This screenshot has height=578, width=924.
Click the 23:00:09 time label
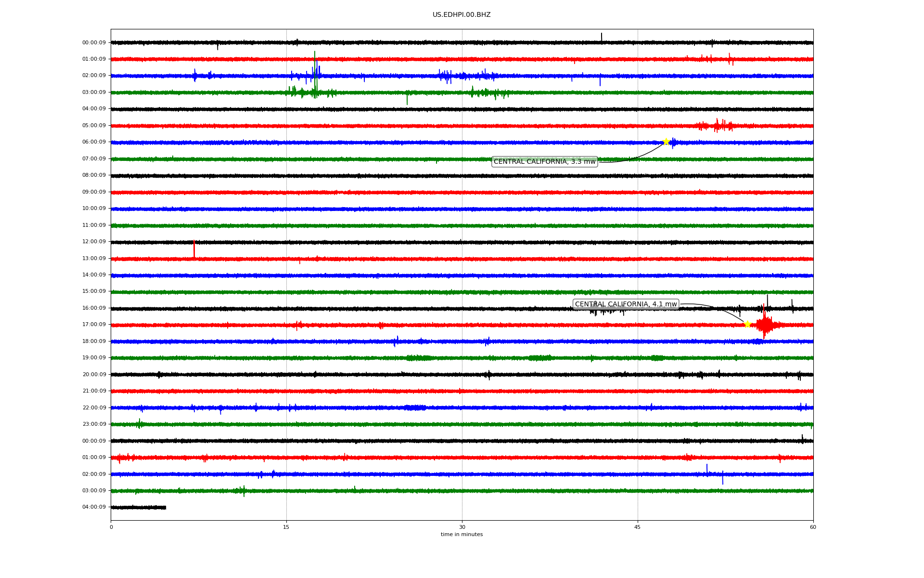[94, 424]
